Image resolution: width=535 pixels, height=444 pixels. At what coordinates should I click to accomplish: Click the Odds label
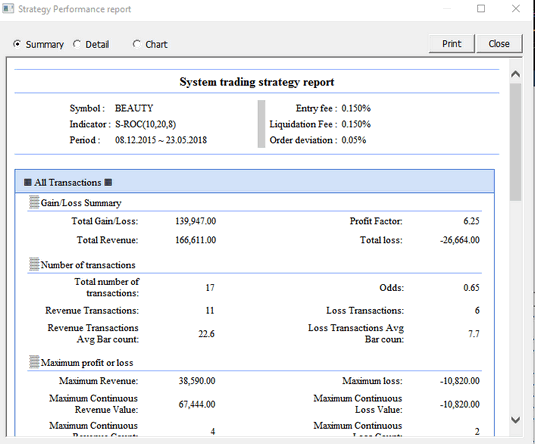pyautogui.click(x=391, y=288)
